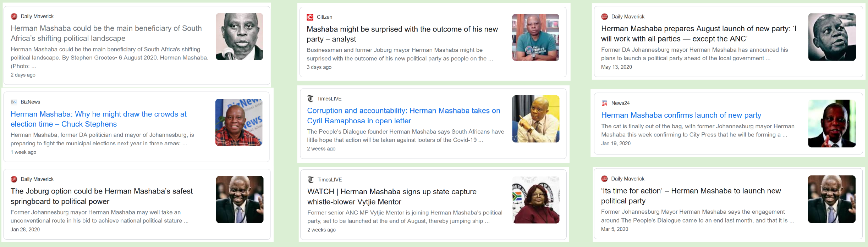Click the Vytjie Mentor article thumbnail image
Image resolution: width=868 pixels, height=247 pixels.
click(x=536, y=200)
